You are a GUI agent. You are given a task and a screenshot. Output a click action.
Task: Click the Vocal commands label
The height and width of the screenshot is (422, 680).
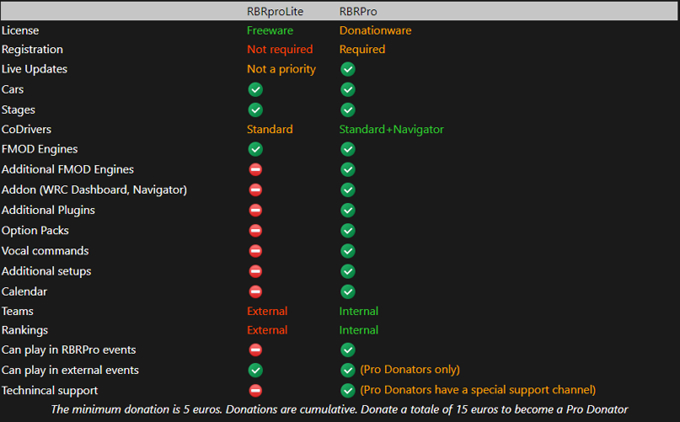(45, 251)
